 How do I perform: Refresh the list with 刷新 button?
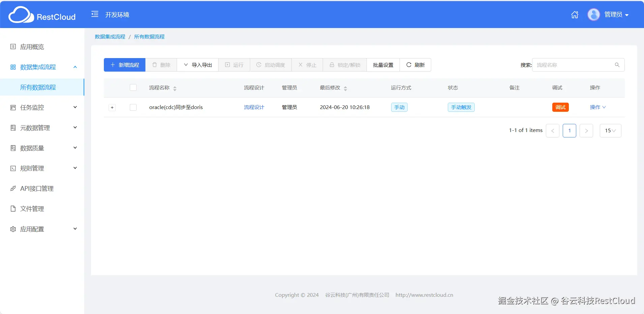[415, 65]
